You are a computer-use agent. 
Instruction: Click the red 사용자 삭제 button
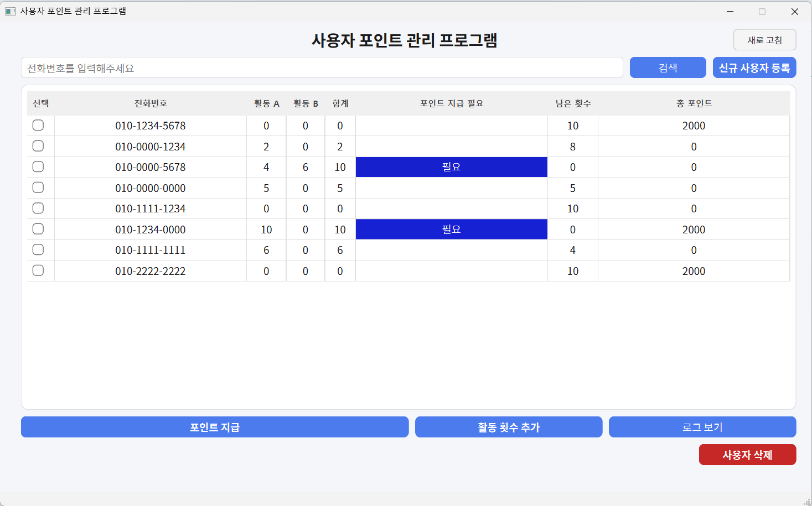pyautogui.click(x=747, y=455)
